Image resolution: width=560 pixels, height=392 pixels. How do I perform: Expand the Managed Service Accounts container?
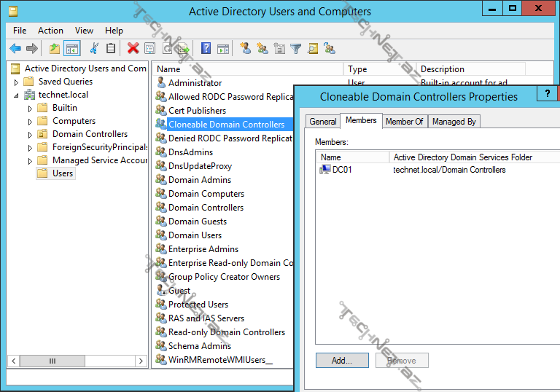point(30,161)
